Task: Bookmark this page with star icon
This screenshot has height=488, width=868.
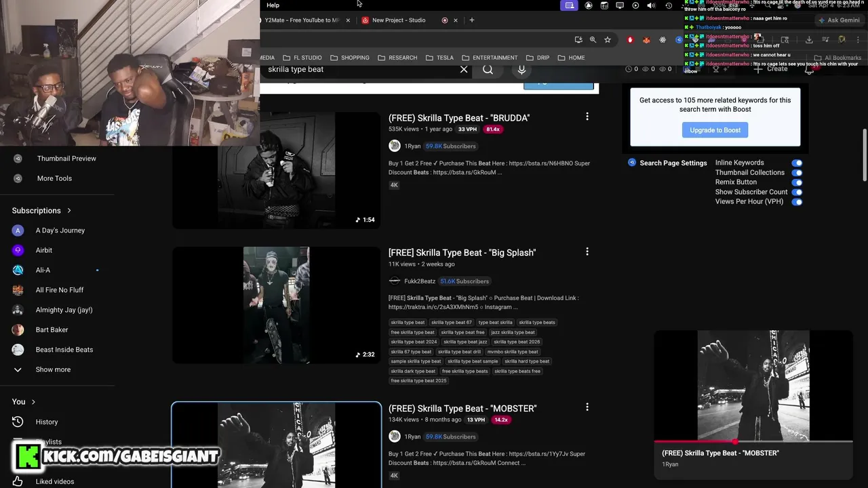Action: (x=608, y=40)
